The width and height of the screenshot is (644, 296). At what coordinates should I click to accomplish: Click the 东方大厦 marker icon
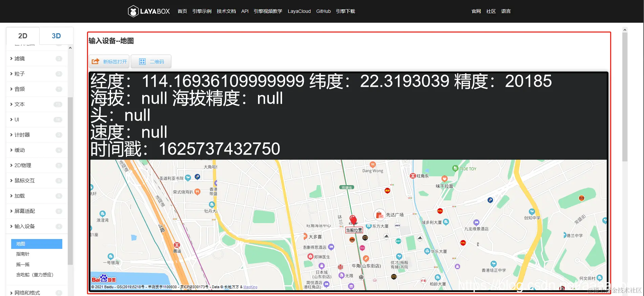pos(368,226)
